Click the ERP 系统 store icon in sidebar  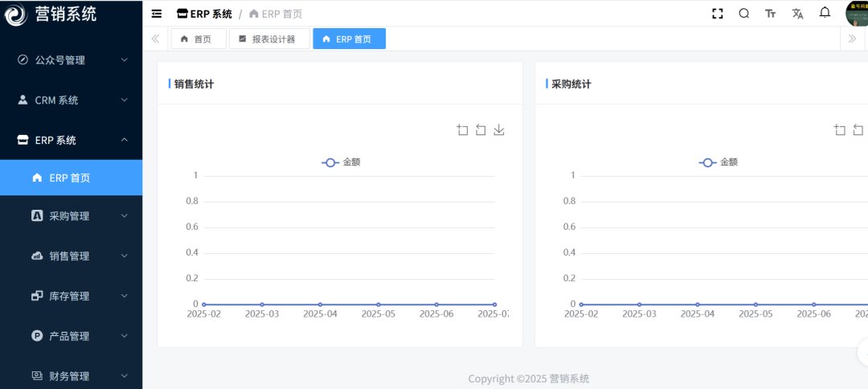[x=23, y=140]
